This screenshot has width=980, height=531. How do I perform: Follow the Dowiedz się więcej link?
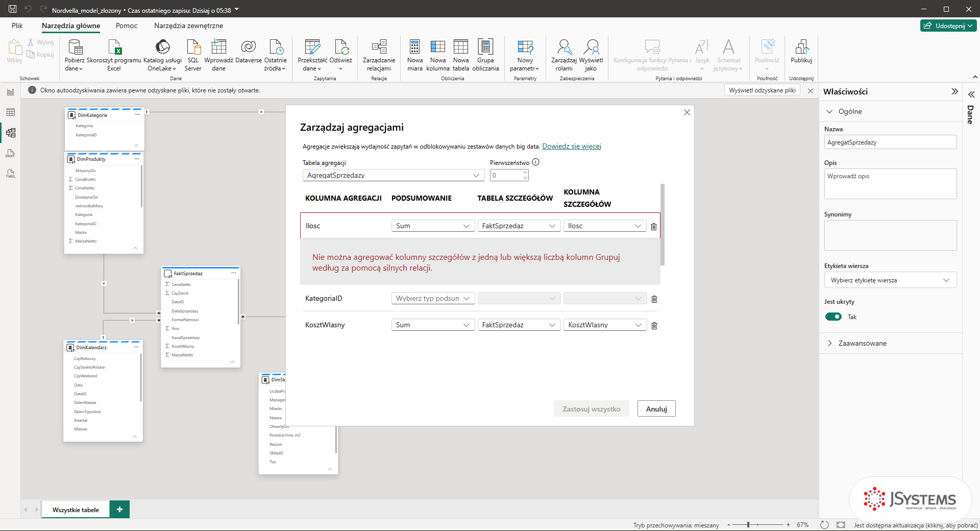pyautogui.click(x=572, y=147)
